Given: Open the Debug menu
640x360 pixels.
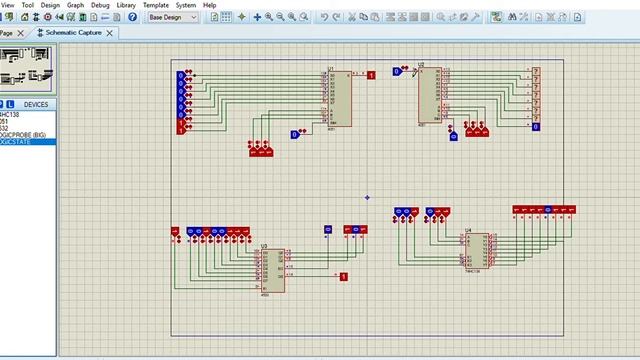Looking at the screenshot, I should [x=100, y=5].
